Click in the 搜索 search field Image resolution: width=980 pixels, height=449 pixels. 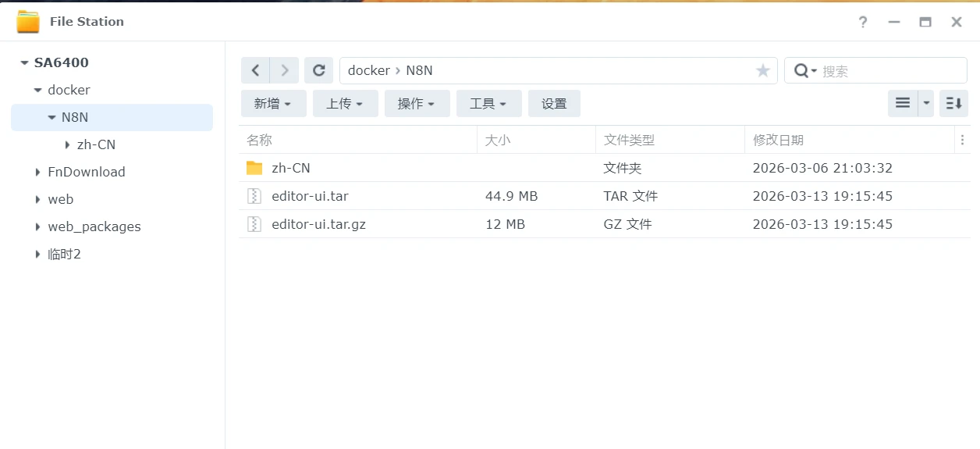[x=889, y=71]
